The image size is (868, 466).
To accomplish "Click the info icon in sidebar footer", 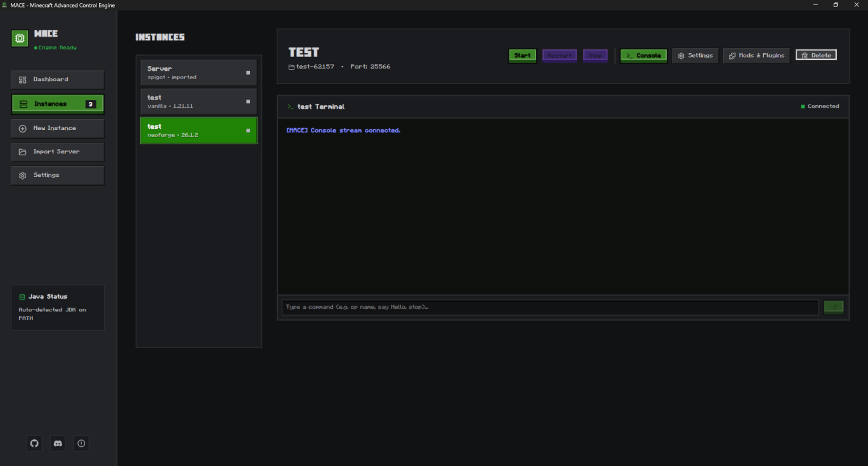I will (81, 444).
